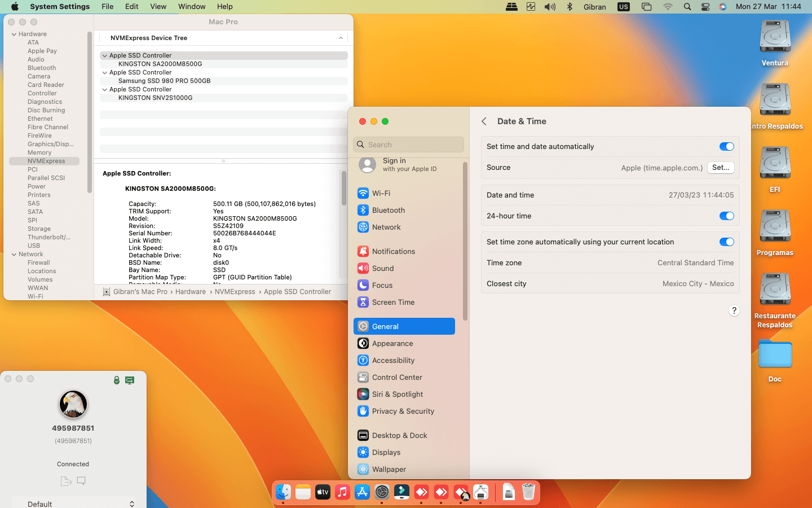Screen dimensions: 812x508
Task: Collapse the first Apple SSD Controller row
Action: click(x=105, y=56)
